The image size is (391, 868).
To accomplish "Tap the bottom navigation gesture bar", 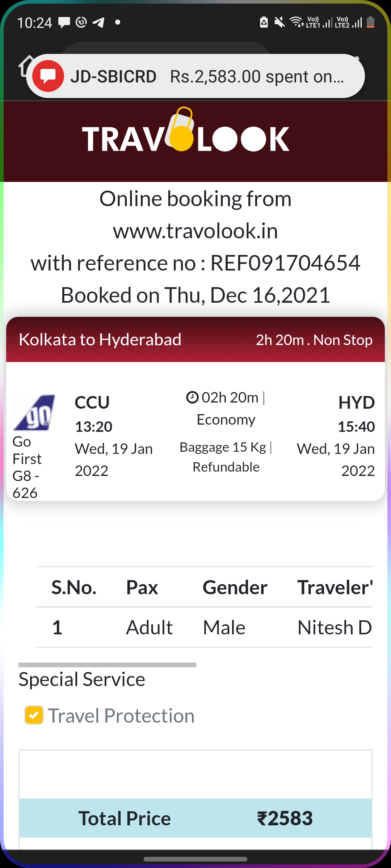I will (195, 859).
